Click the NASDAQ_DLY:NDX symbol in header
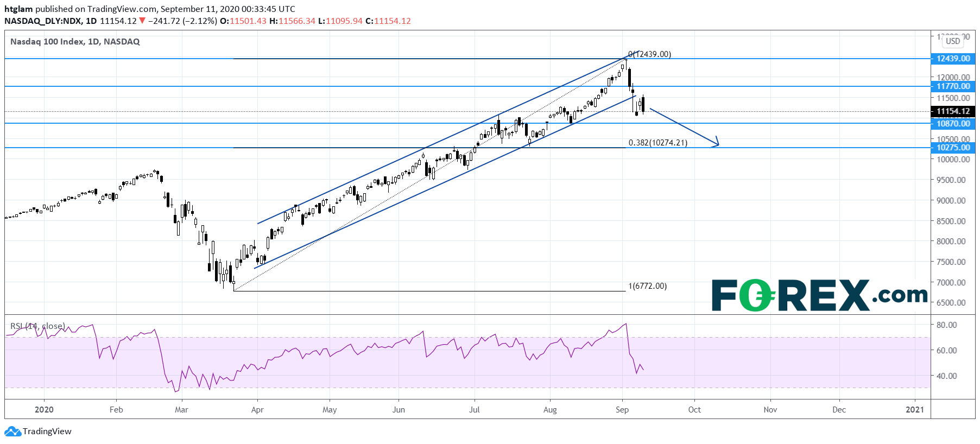 [43, 21]
